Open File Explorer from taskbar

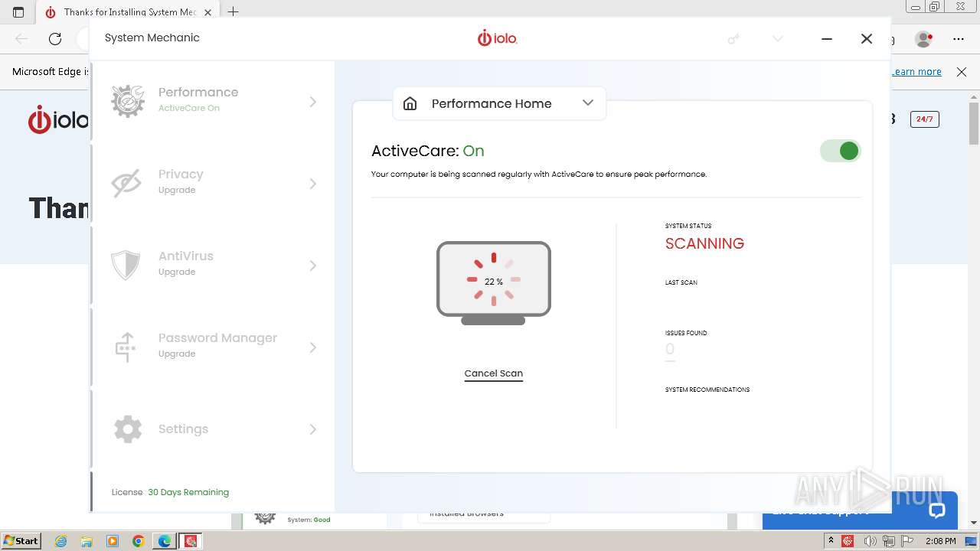click(x=87, y=541)
